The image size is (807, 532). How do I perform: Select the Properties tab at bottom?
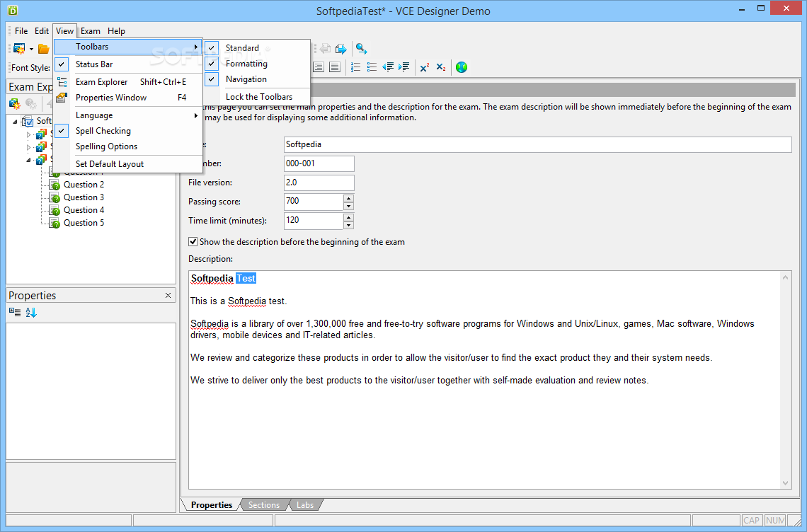(212, 505)
